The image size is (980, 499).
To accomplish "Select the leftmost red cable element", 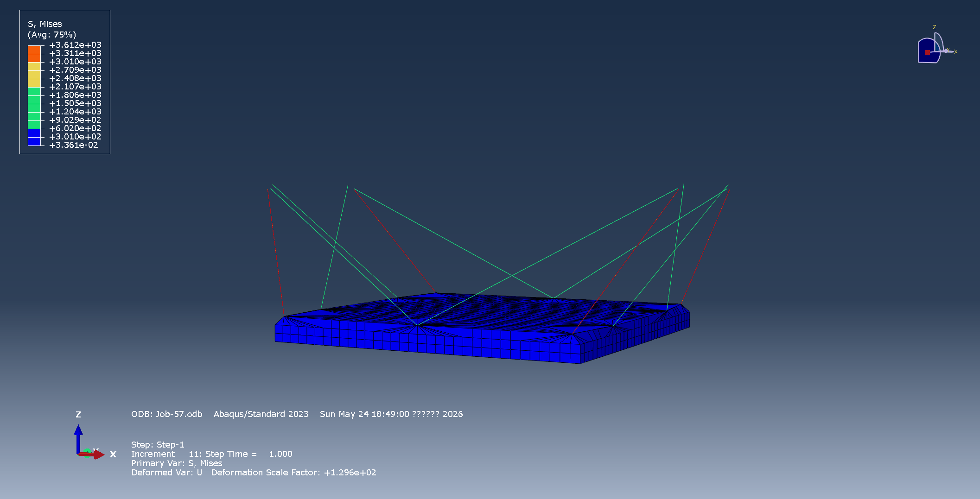I will point(276,253).
